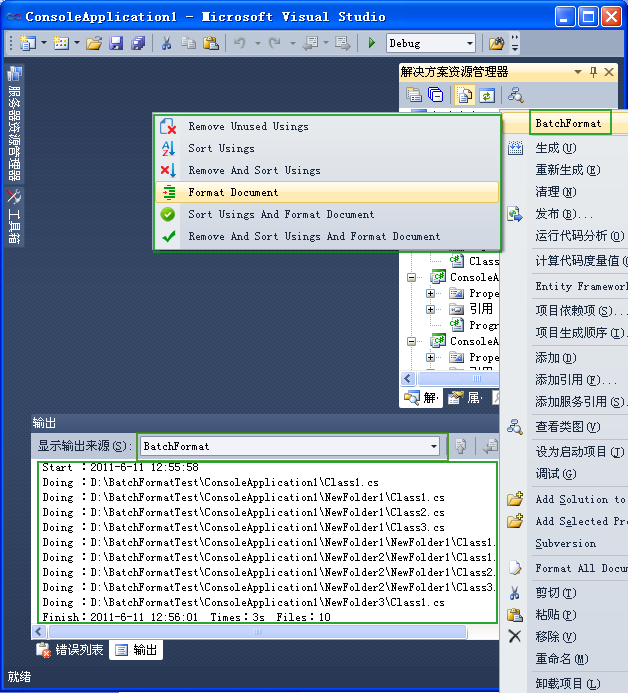Switch to the 输出 output tab
Screen dimensions: 628x693
point(136,650)
